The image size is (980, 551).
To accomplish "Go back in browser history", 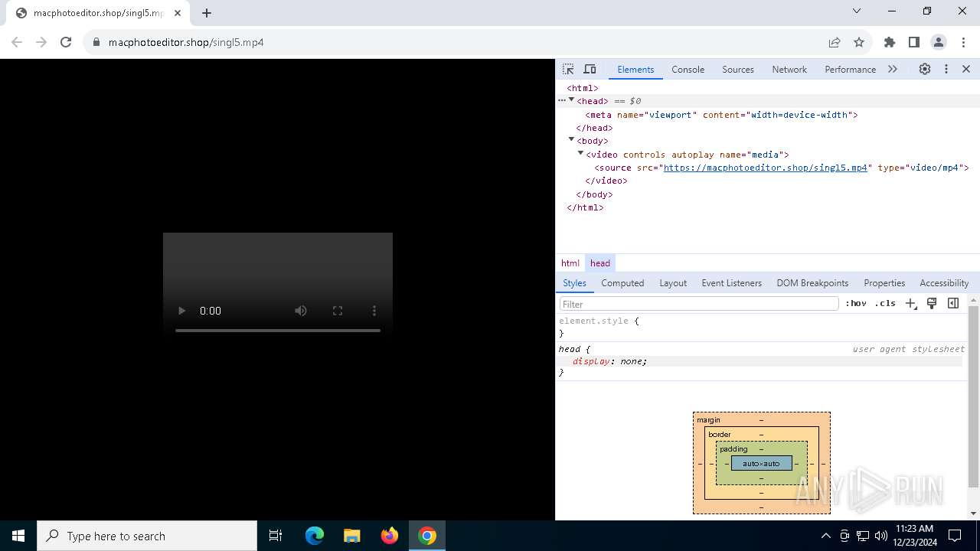I will (17, 42).
